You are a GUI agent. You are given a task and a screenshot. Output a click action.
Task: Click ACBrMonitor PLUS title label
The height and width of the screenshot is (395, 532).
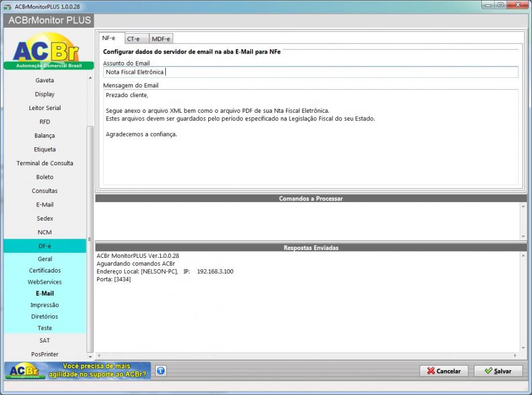[50, 20]
